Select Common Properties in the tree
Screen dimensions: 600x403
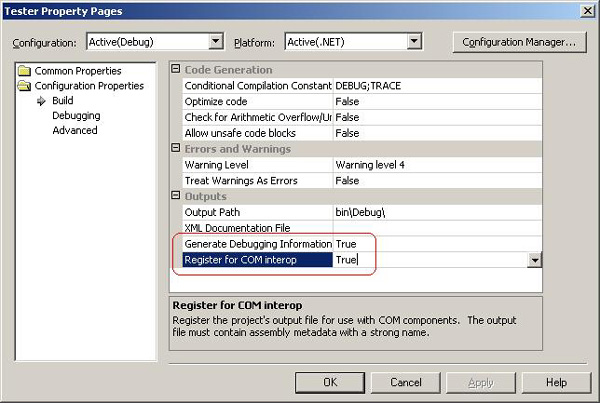coord(78,71)
